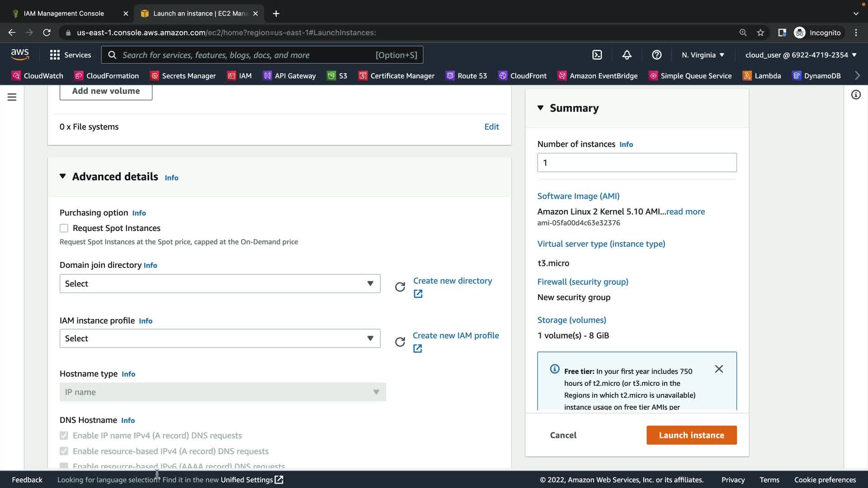The height and width of the screenshot is (488, 868).
Task: Open the N. Virginia region menu
Action: coord(703,55)
